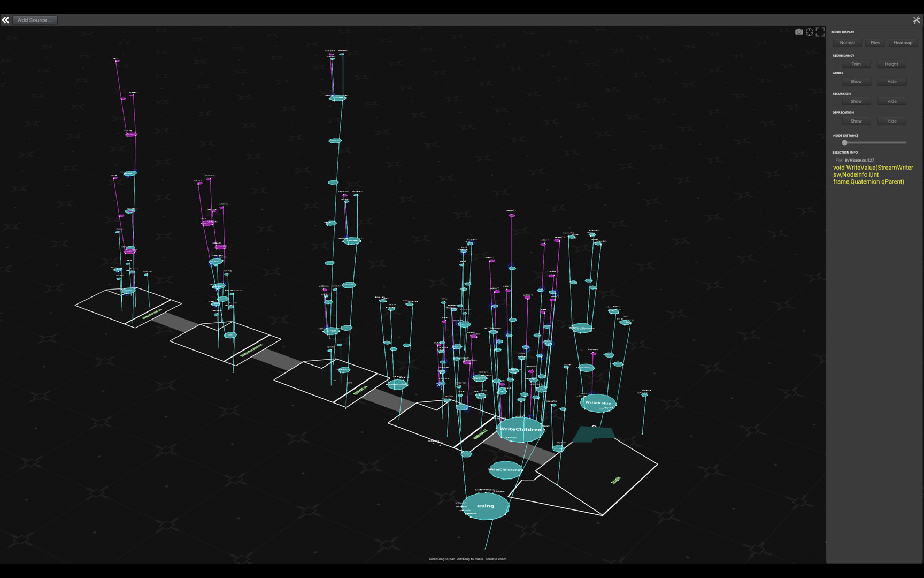The width and height of the screenshot is (924, 578).
Task: Show deprecation markers
Action: (856, 121)
